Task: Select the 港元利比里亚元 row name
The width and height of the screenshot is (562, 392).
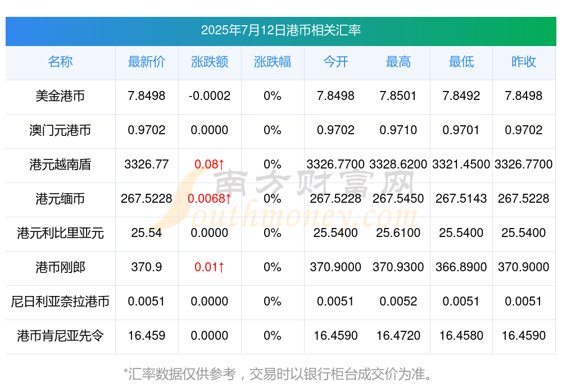Action: click(60, 233)
